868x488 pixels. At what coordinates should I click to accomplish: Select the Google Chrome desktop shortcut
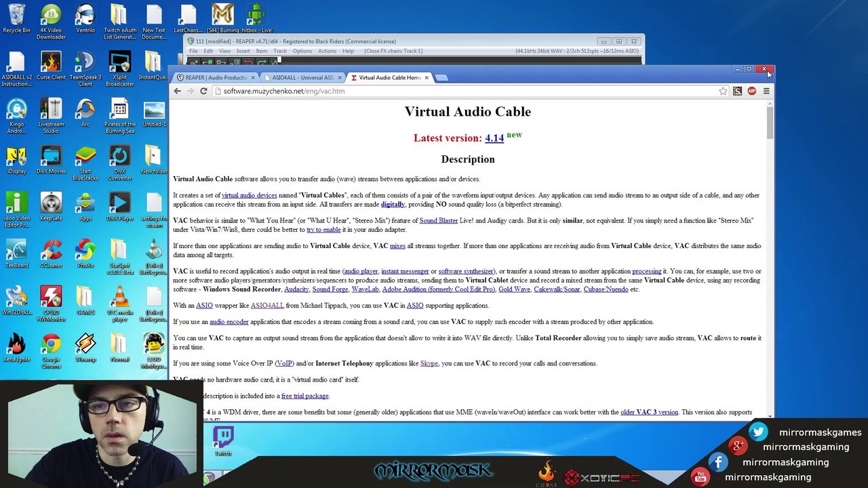pyautogui.click(x=51, y=351)
